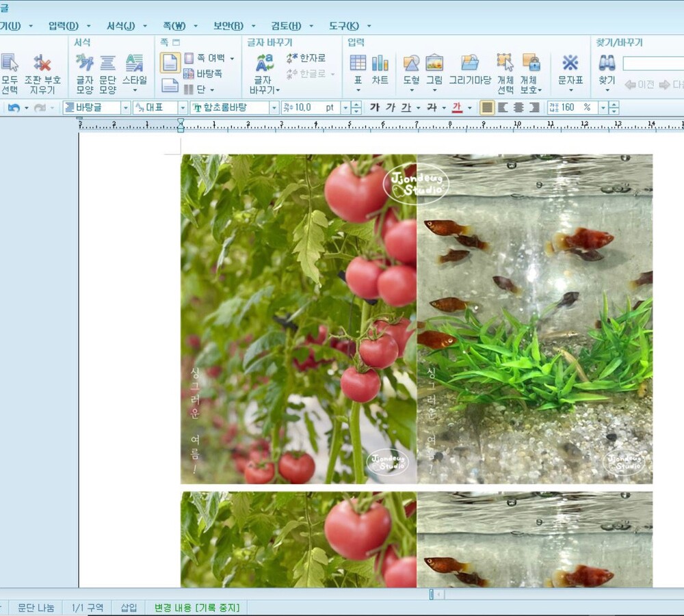The image size is (684, 616).
Task: Expand the line spacing 160% dropdown
Action: [603, 108]
